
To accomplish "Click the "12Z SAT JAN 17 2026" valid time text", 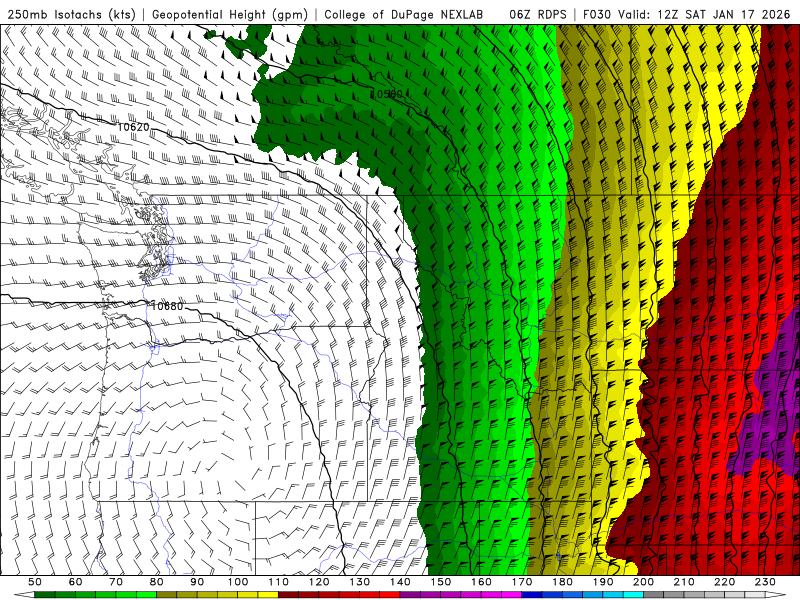I will tap(723, 15).
